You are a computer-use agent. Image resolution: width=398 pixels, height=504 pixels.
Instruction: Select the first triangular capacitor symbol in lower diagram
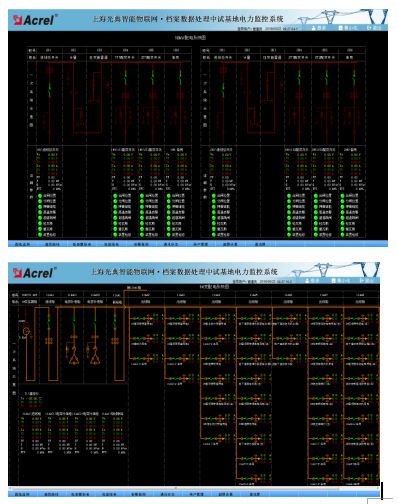(74, 359)
